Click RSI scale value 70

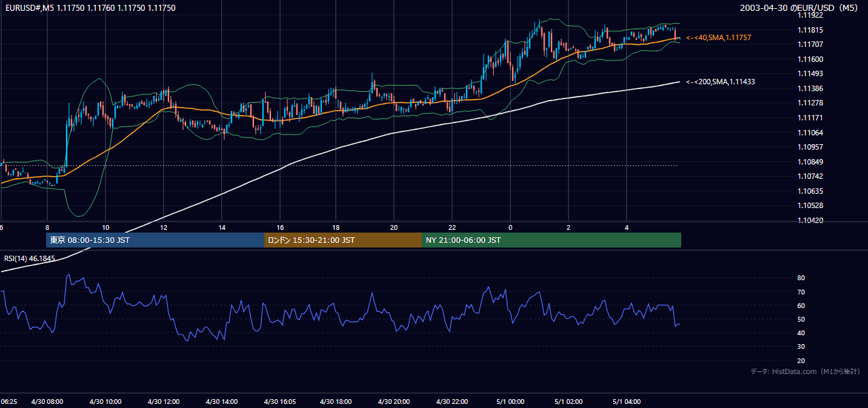[801, 292]
